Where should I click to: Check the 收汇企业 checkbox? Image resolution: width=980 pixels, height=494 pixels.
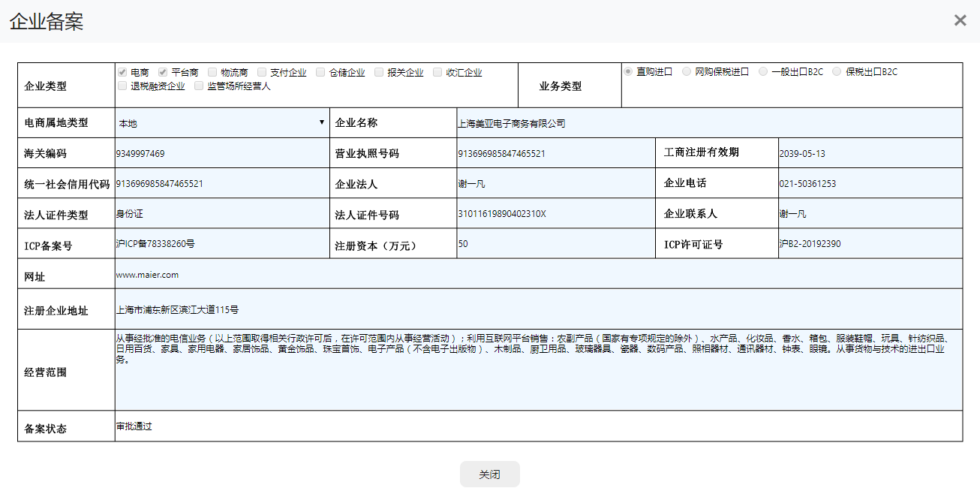coord(437,73)
